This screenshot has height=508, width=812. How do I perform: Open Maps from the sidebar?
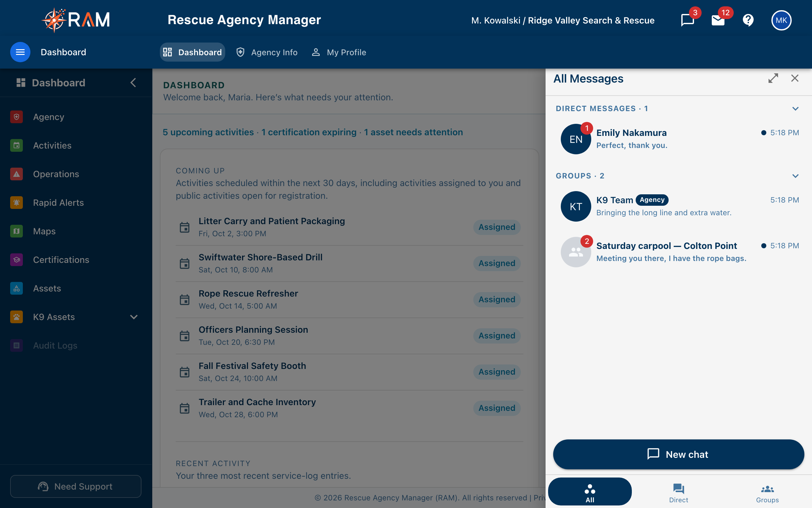[76, 231]
